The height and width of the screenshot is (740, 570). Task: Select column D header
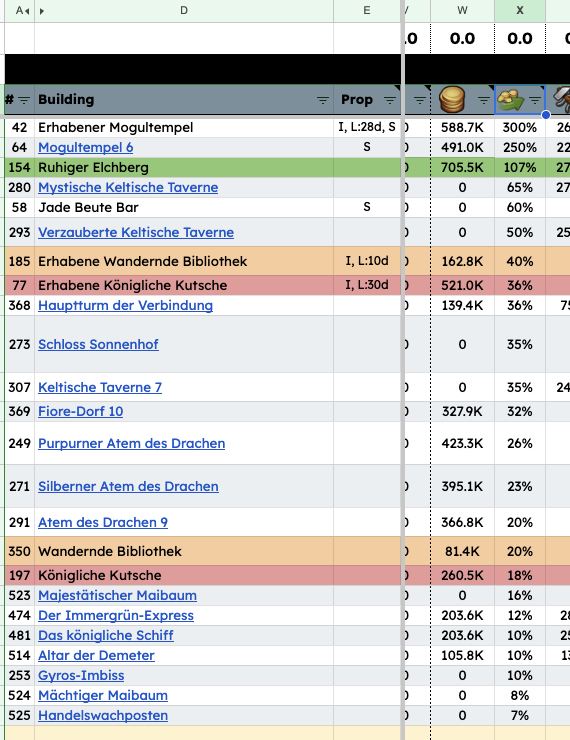tap(184, 11)
